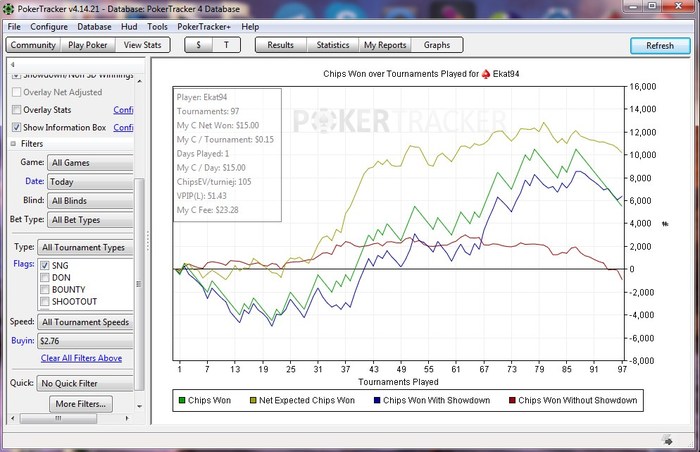The image size is (700, 452).
Task: Toggle Overlay Net Adjusted checkbox
Action: tap(17, 92)
